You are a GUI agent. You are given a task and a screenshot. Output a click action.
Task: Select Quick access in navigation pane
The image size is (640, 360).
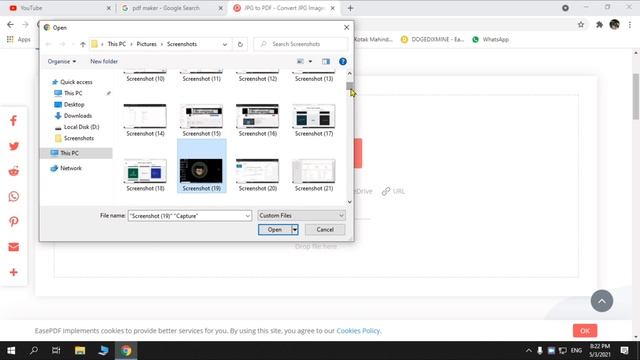[76, 82]
